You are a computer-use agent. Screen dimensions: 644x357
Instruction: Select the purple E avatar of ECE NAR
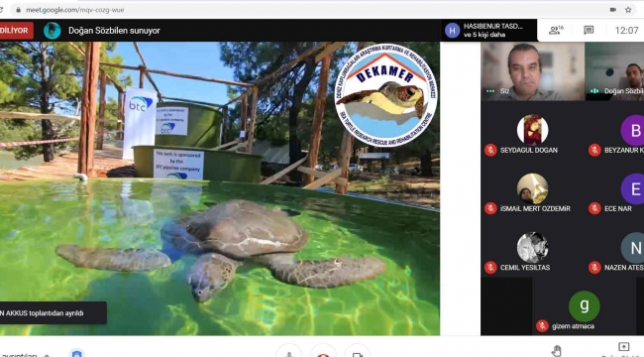tap(632, 188)
